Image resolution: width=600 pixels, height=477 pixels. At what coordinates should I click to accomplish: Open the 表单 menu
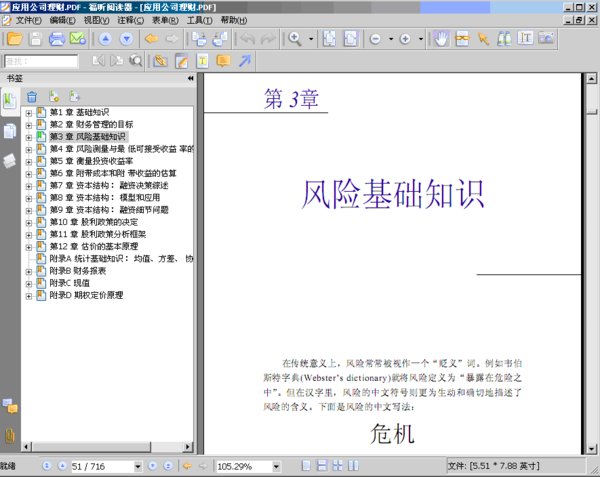[165, 20]
